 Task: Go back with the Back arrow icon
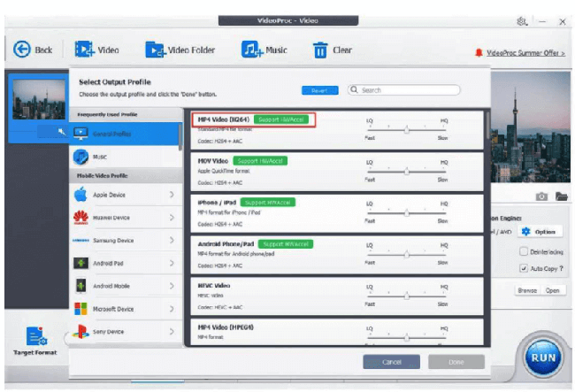pyautogui.click(x=21, y=50)
